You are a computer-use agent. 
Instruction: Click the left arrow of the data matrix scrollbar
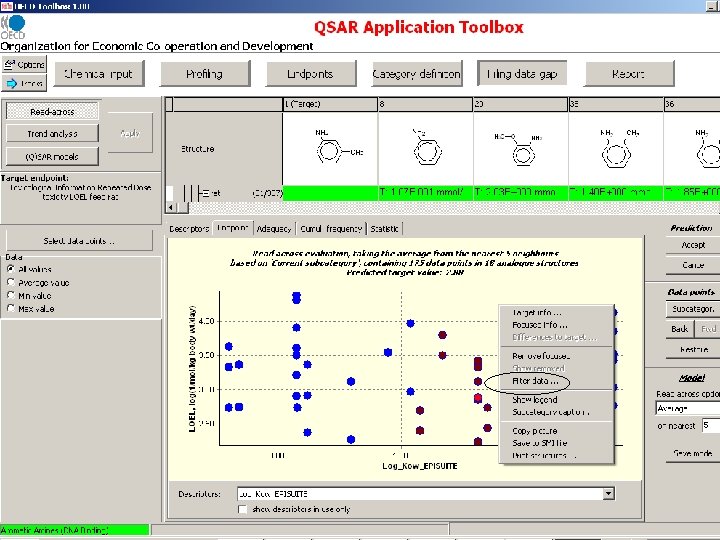coord(171,207)
